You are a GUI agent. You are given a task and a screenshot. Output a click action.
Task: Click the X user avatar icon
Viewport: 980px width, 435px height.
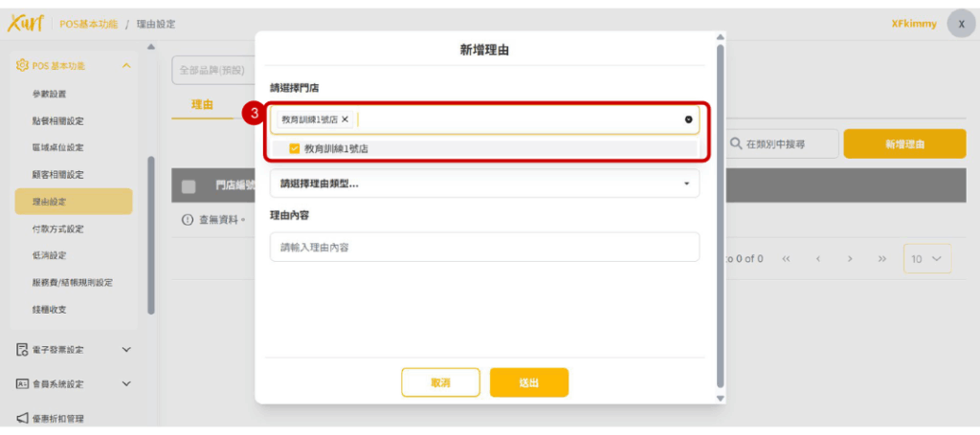[x=960, y=24]
